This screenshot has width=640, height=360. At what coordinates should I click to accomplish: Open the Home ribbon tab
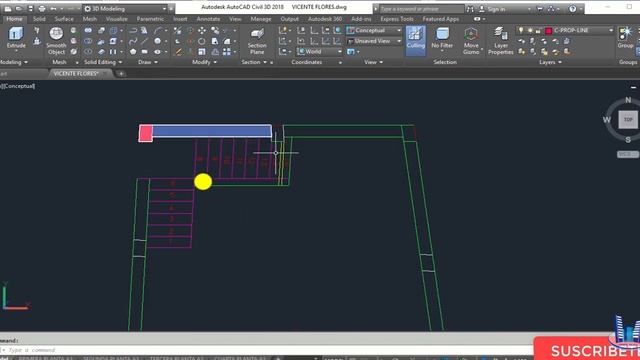tap(14, 19)
